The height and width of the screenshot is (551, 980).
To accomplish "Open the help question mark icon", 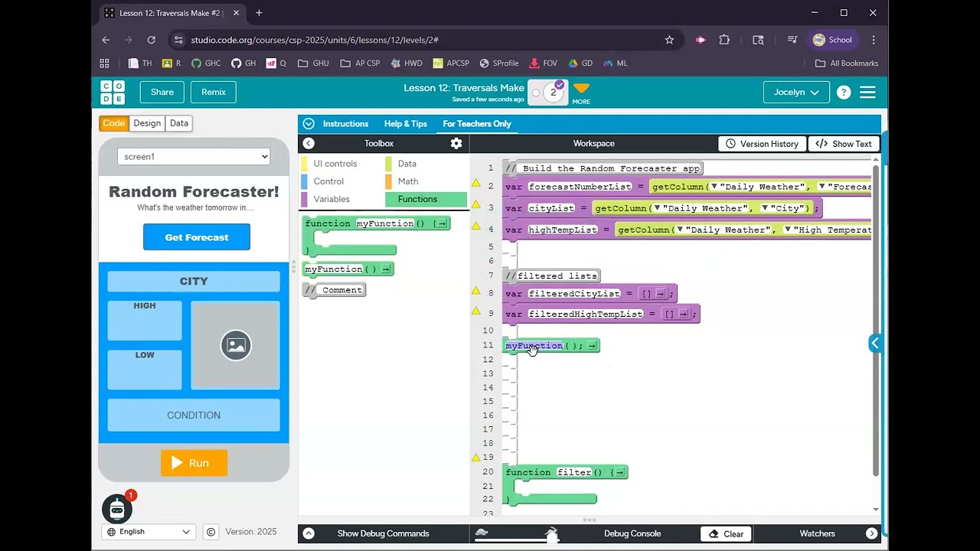I will tap(844, 93).
